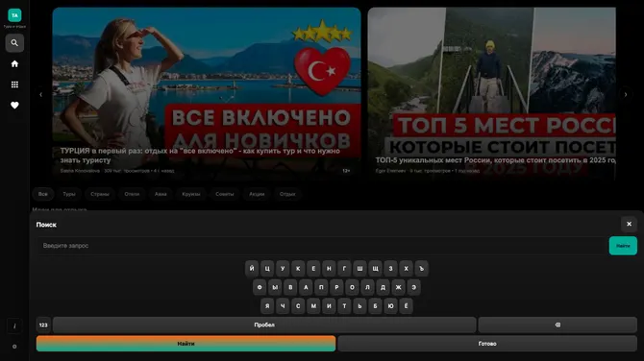Switch to the Акции category chip
The width and height of the screenshot is (644, 361).
click(x=257, y=194)
